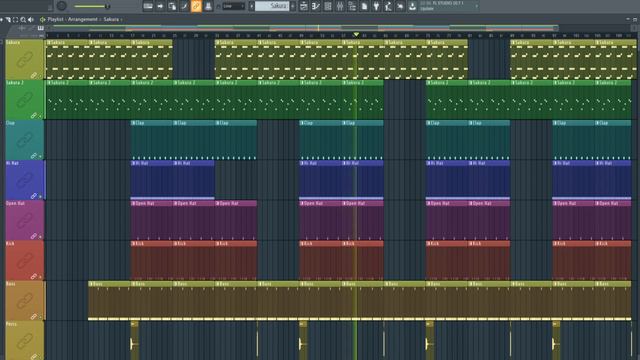Click the Arrangement breadcrumb label
The width and height of the screenshot is (640, 360).
coord(83,19)
